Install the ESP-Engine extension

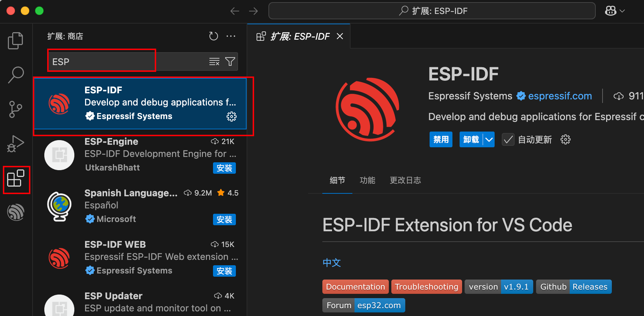pos(224,168)
